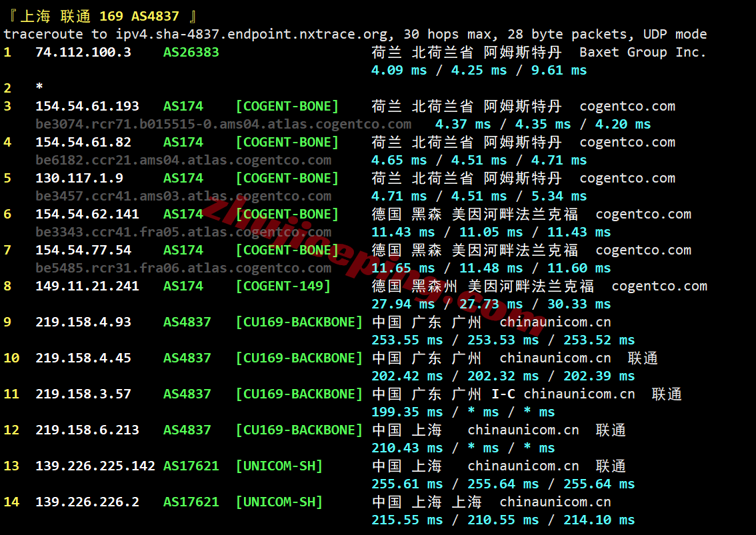The width and height of the screenshot is (756, 535).
Task: Click the hostname ipv4.sha-4837.endpoint.nxtrace.org
Action: 251,35
